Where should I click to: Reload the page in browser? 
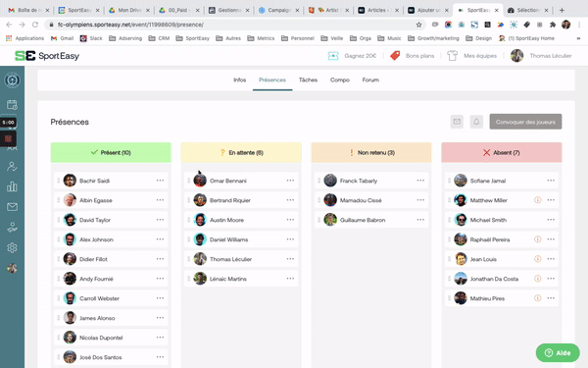[35, 25]
